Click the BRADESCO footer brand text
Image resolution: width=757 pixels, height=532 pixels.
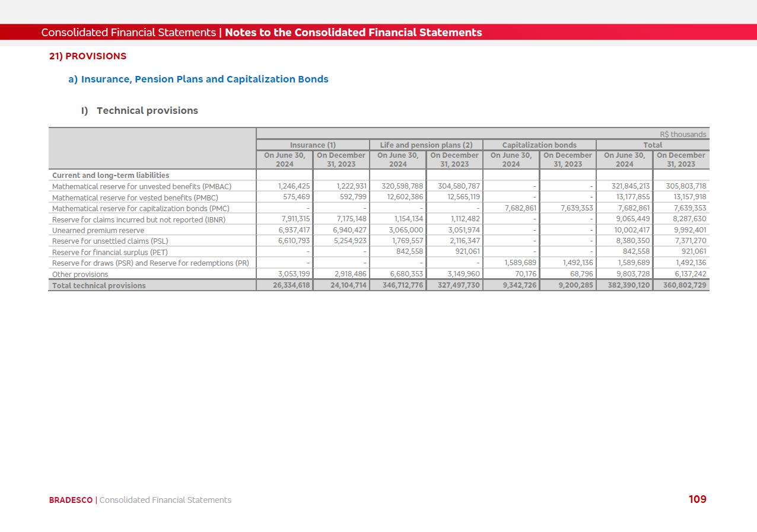pyautogui.click(x=71, y=500)
